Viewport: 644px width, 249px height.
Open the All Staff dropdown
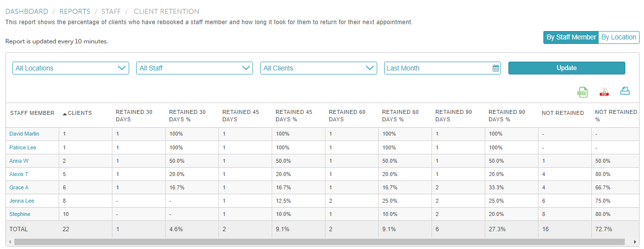(194, 68)
